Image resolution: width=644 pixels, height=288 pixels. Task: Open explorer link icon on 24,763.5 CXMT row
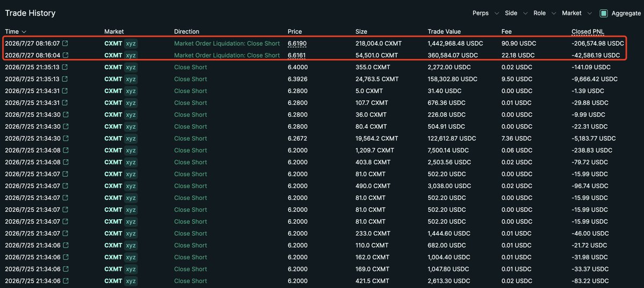tap(65, 79)
